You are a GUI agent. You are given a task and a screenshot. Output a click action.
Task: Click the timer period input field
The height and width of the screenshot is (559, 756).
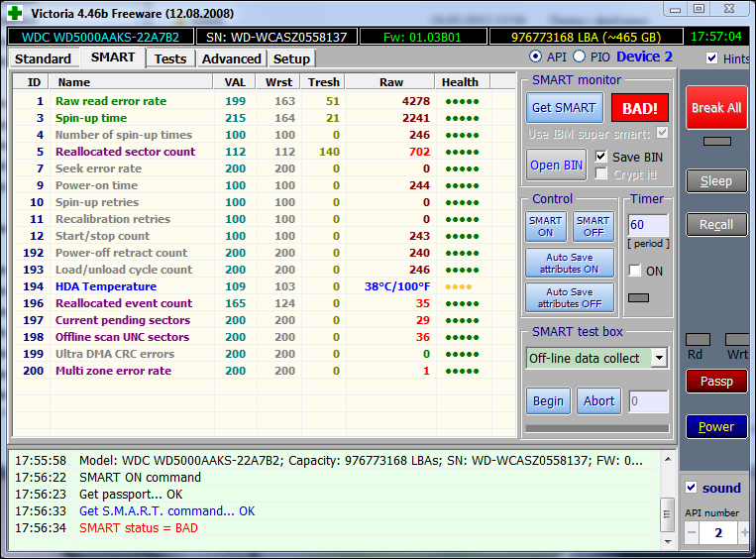[x=648, y=225]
